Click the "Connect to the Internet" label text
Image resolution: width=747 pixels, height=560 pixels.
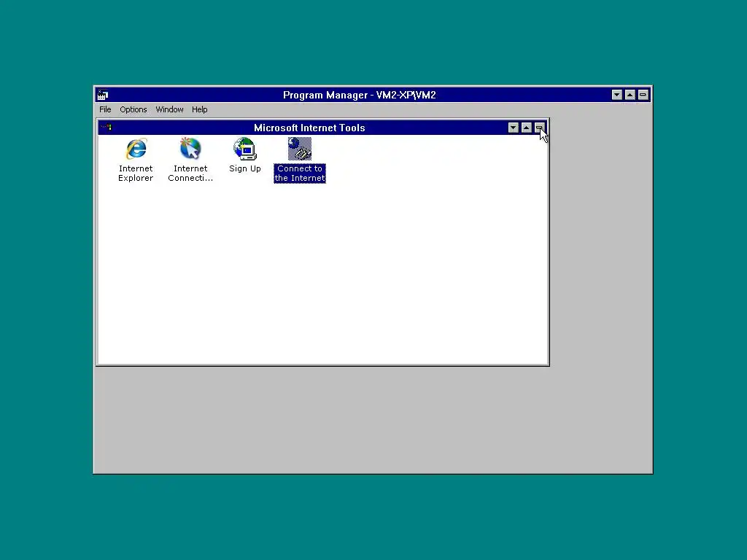point(300,174)
